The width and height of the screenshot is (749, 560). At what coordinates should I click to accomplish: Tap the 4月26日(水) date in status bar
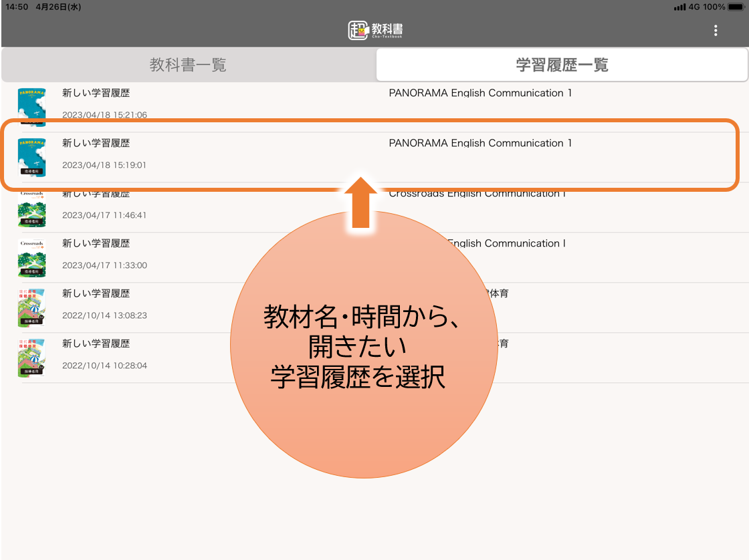click(58, 7)
